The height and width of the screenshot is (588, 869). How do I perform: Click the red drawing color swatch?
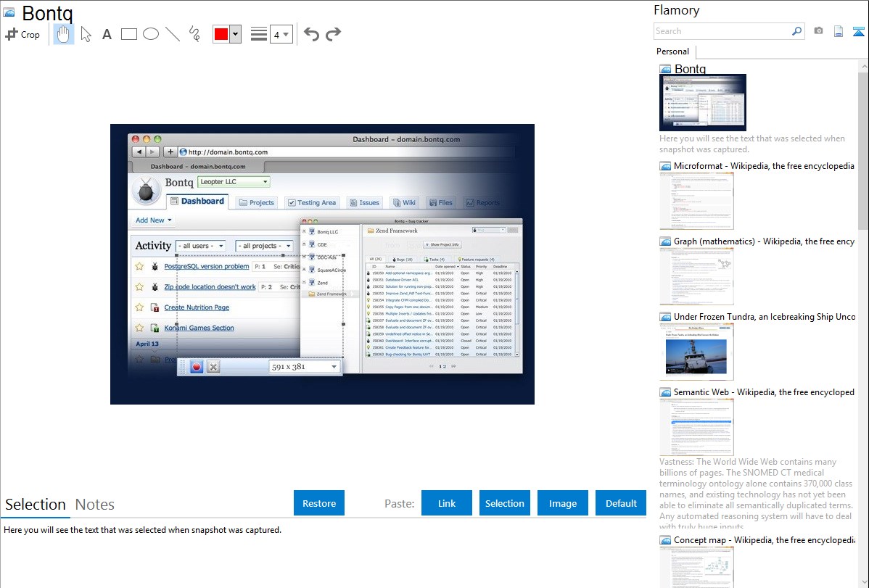pos(221,34)
